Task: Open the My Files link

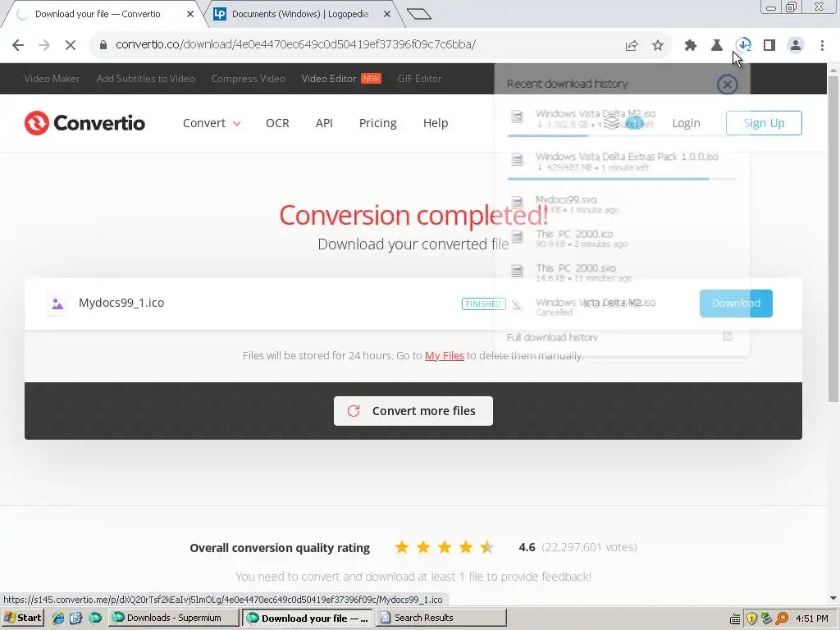Action: point(444,356)
